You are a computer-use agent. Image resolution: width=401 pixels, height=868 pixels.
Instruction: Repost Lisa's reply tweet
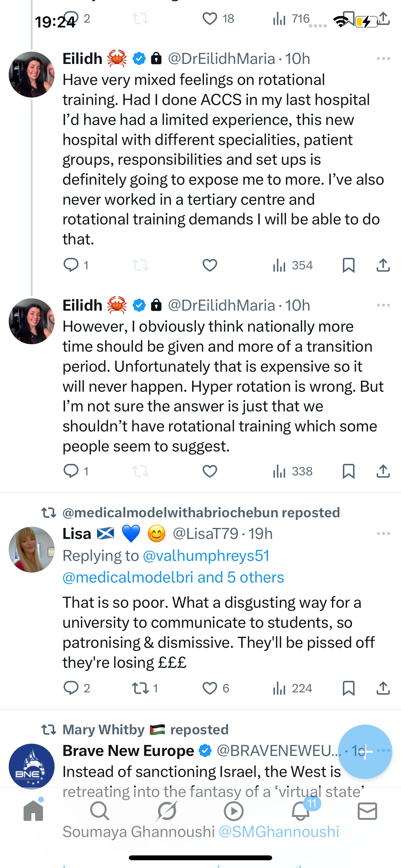tap(140, 688)
